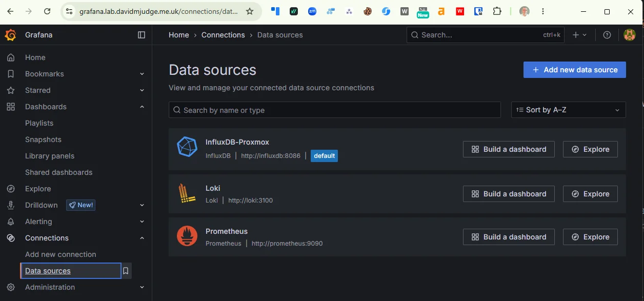Click the Drilldown icon in sidebar
The height and width of the screenshot is (301, 644).
coord(11,205)
